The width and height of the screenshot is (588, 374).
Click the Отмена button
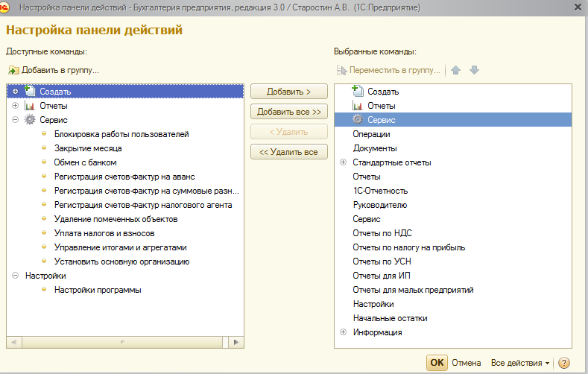(x=466, y=363)
